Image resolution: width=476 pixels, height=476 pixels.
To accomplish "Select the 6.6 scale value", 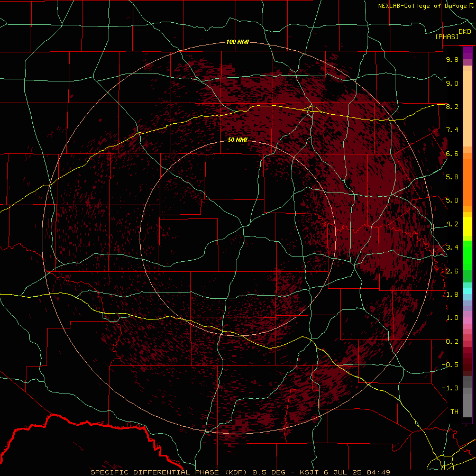I will point(452,153).
